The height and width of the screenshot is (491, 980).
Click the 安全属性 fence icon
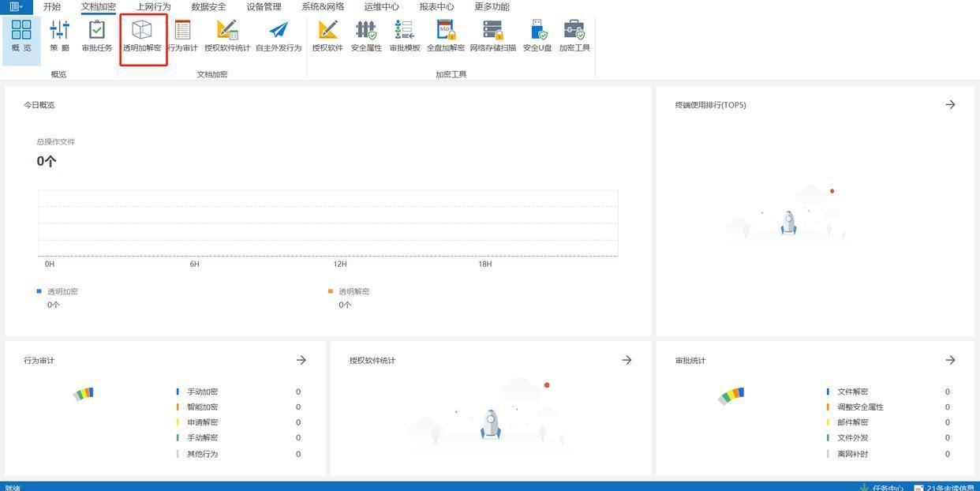click(366, 36)
